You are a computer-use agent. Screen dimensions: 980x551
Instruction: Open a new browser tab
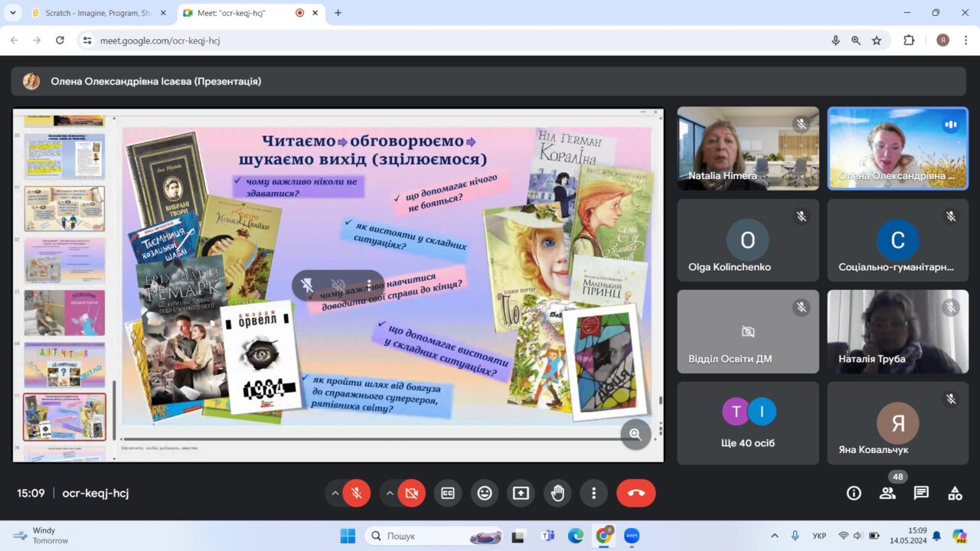click(x=338, y=13)
